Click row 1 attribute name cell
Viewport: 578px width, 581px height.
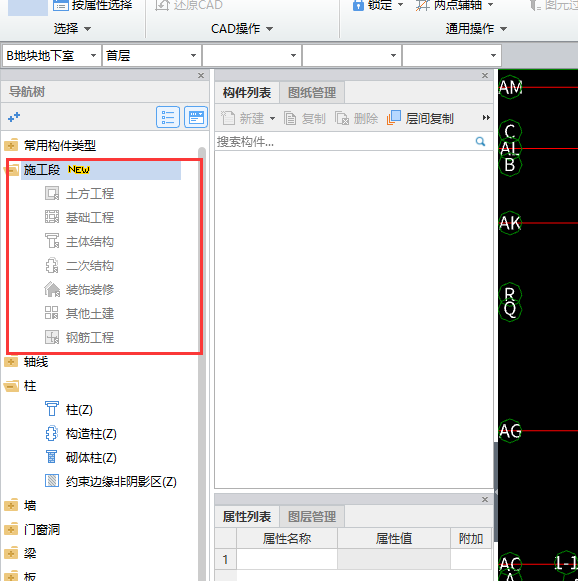click(287, 559)
